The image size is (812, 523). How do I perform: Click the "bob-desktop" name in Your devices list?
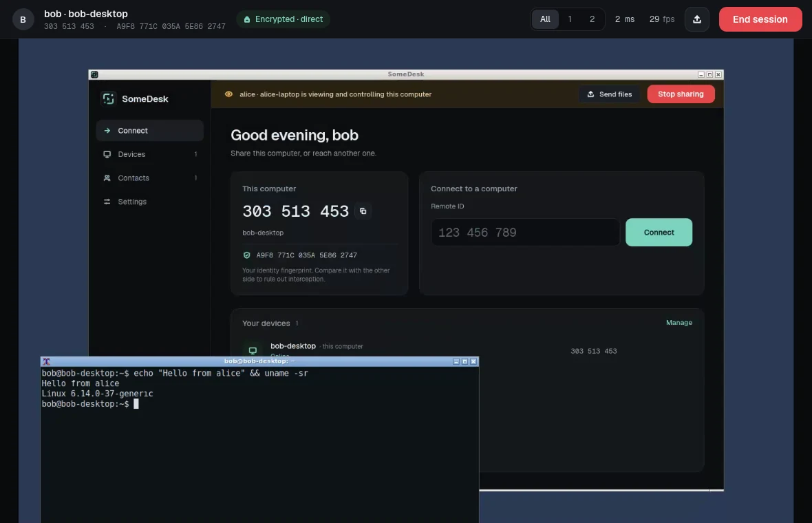[x=293, y=346]
